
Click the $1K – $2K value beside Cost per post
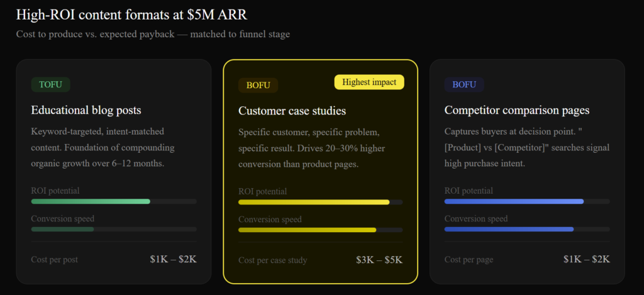click(174, 259)
